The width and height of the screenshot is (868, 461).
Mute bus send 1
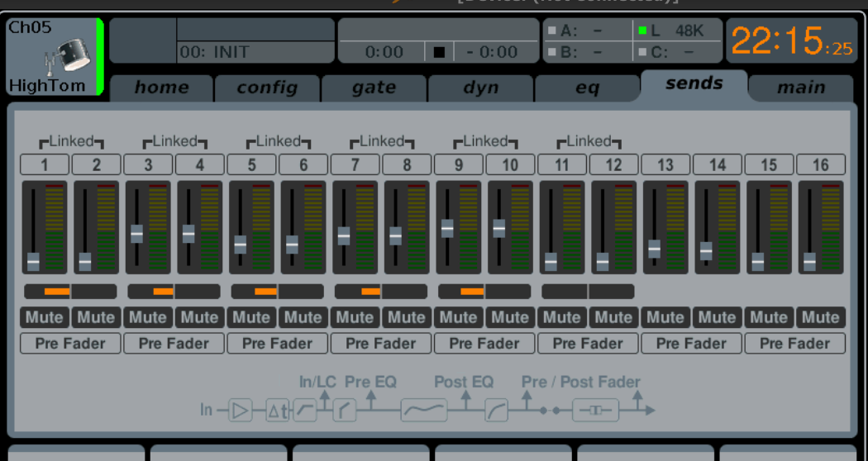click(45, 318)
